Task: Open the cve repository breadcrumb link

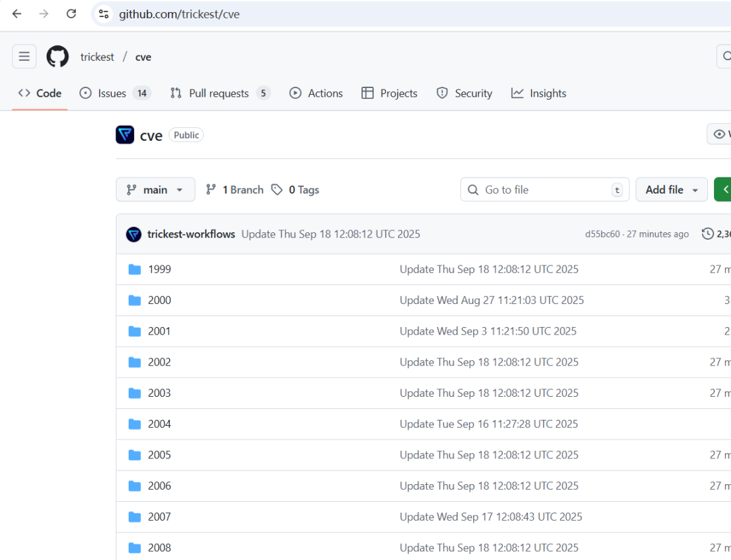Action: (143, 57)
